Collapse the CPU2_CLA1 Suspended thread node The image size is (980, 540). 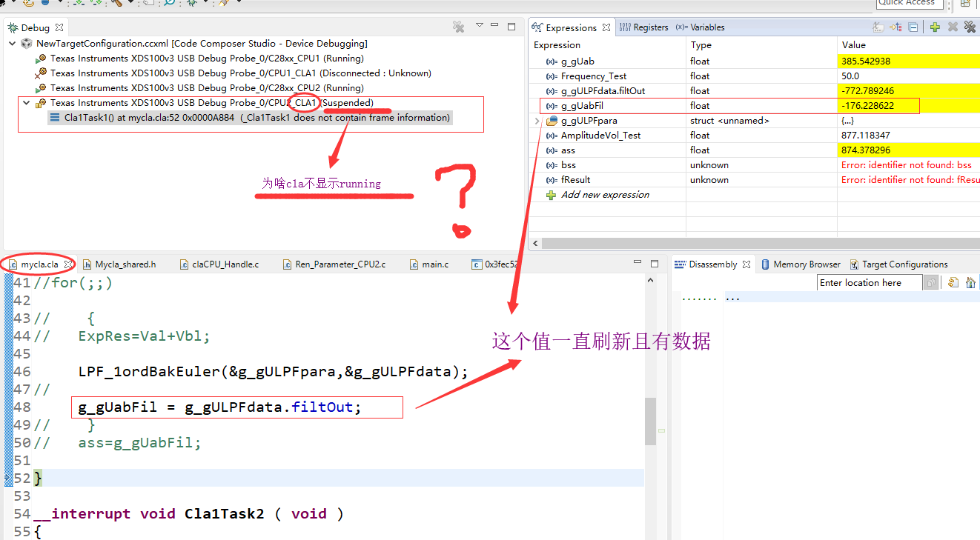(x=27, y=103)
